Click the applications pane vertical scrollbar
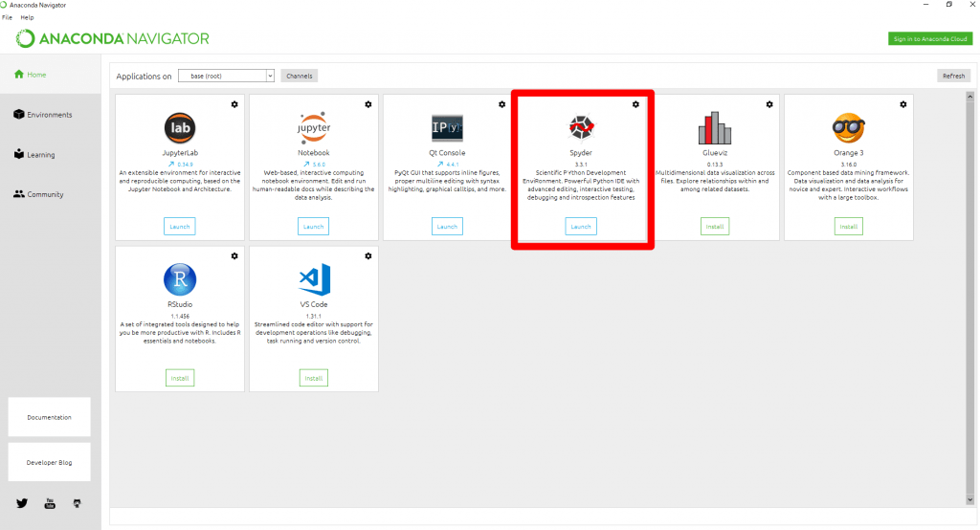 point(970,298)
